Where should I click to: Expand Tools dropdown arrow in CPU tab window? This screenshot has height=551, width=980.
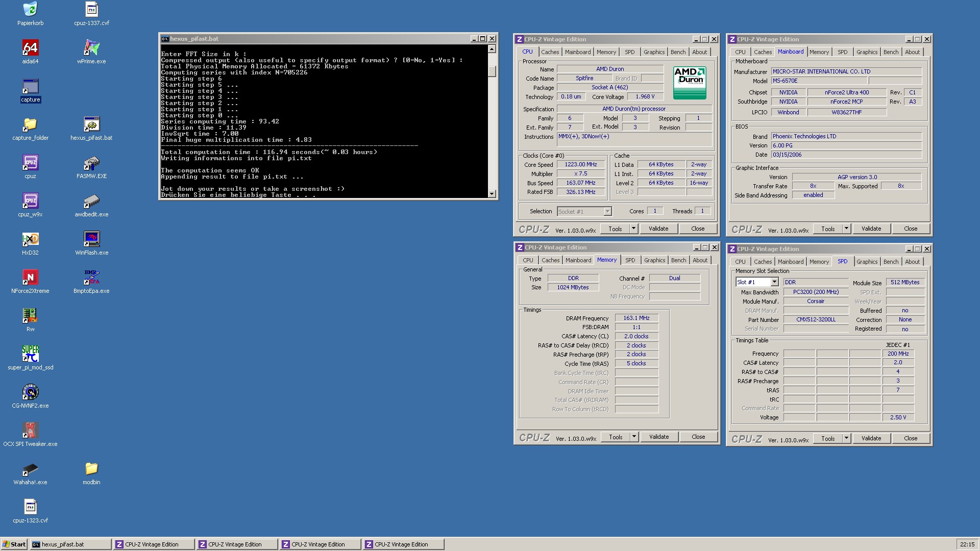[x=633, y=229]
